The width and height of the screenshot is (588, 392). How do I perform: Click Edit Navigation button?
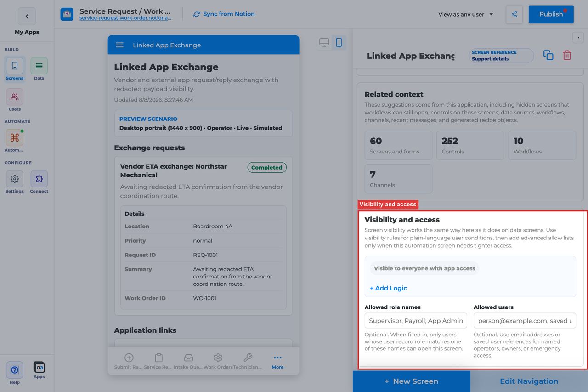click(529, 381)
